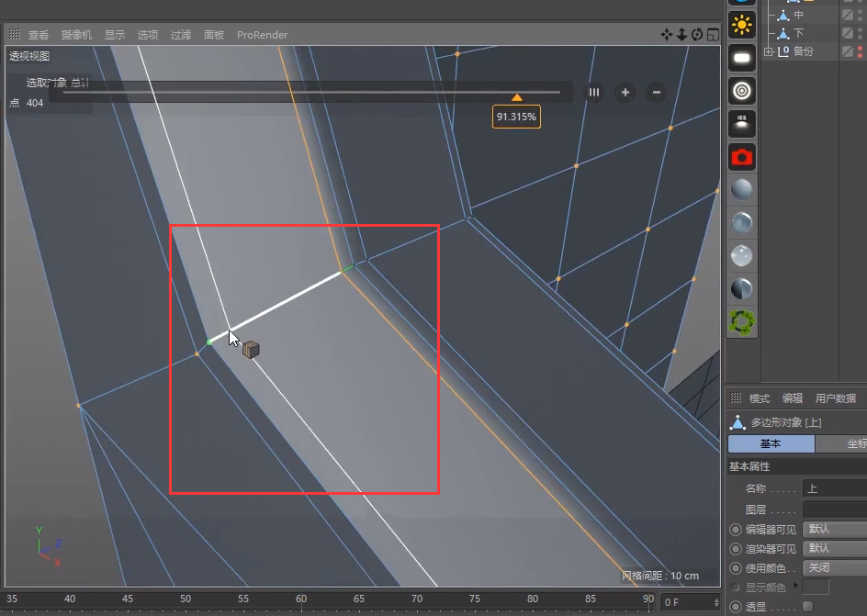This screenshot has width=867, height=616.
Task: Open the 编辑器可见 dropdown showing 默认
Action: [x=834, y=530]
